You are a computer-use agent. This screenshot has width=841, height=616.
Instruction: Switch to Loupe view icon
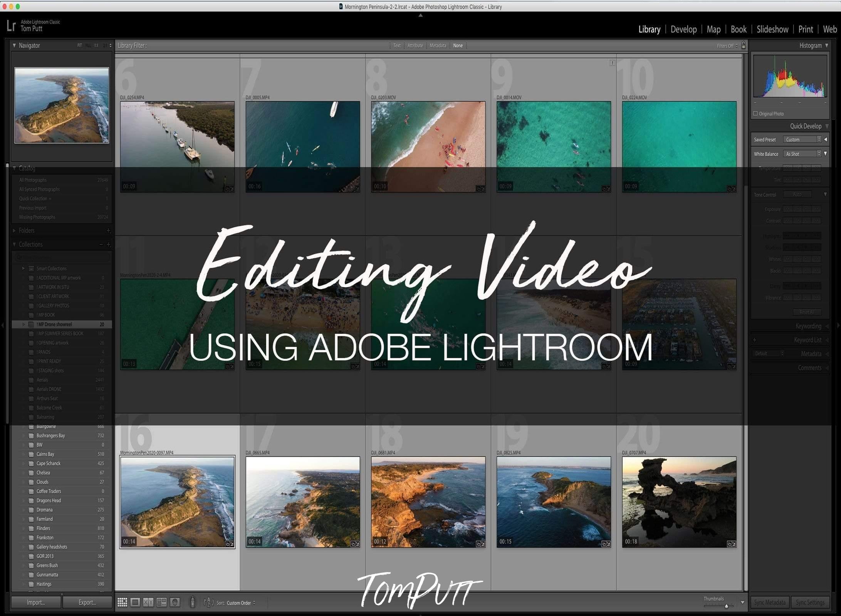(135, 602)
